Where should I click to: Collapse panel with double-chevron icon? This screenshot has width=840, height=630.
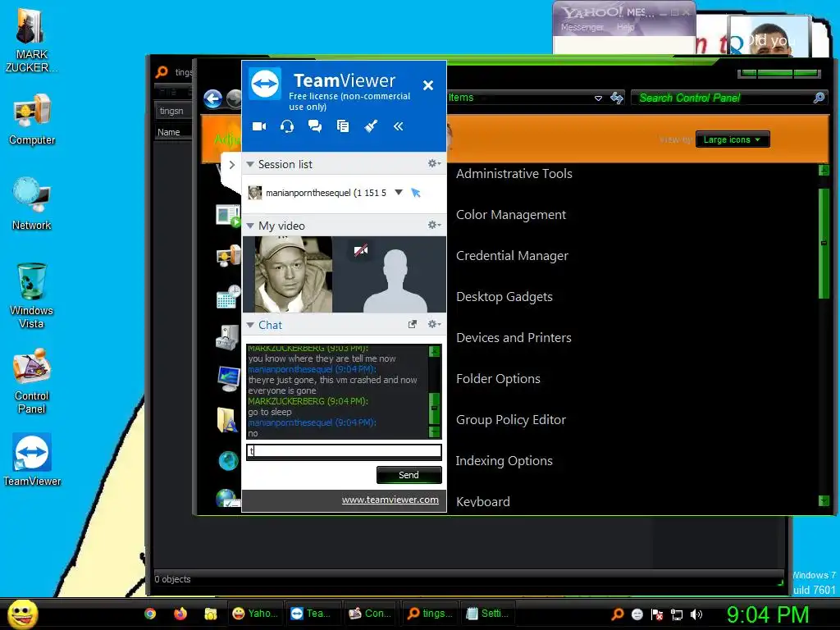click(x=398, y=126)
